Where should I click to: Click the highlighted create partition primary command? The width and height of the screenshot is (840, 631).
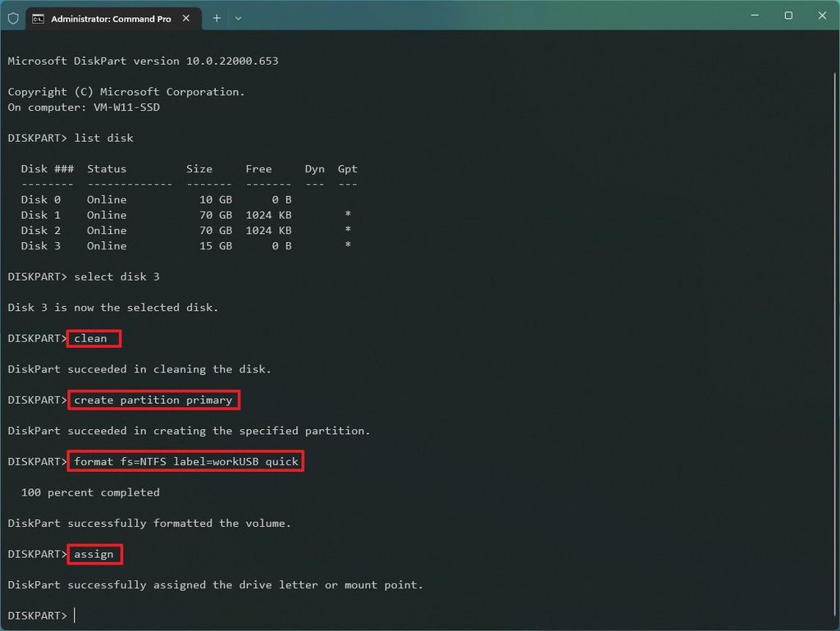coord(153,400)
